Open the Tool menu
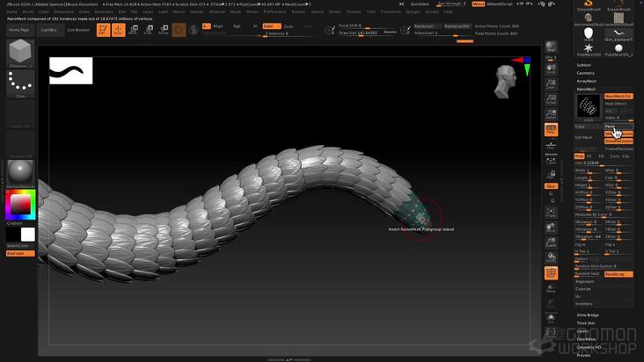The image size is (644, 362). [371, 12]
